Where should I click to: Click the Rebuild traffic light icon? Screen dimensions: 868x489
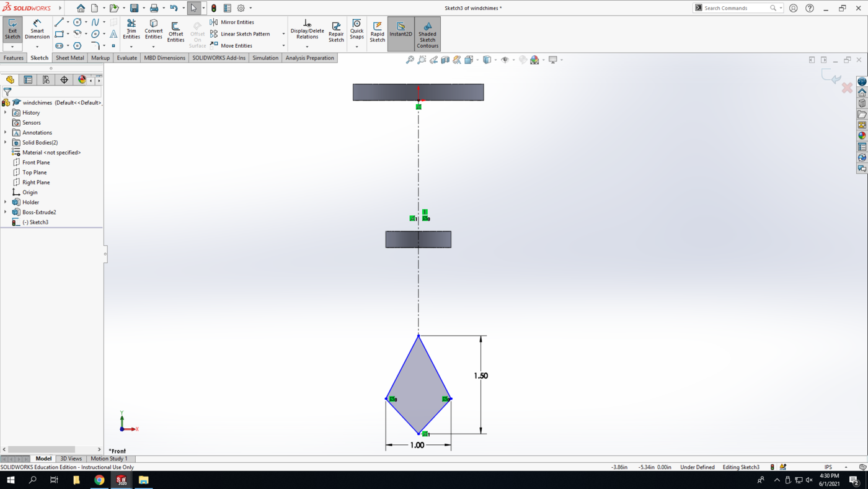(214, 8)
